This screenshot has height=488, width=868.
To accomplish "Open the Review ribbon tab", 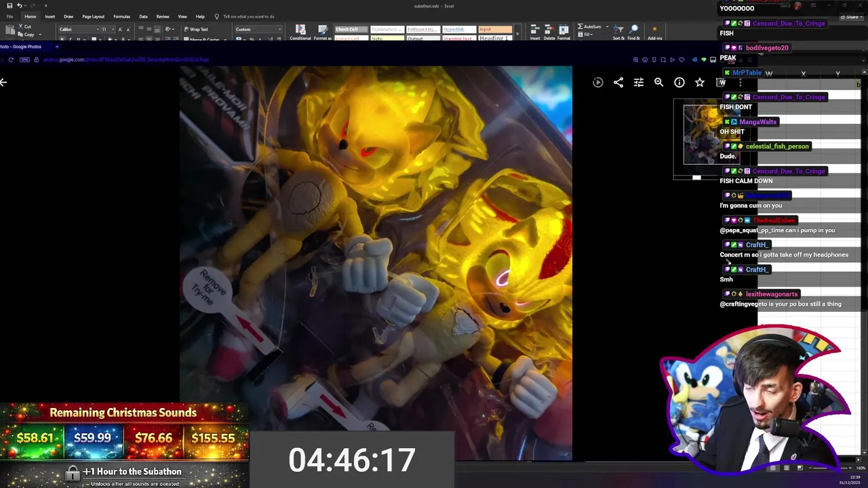I will [x=163, y=16].
